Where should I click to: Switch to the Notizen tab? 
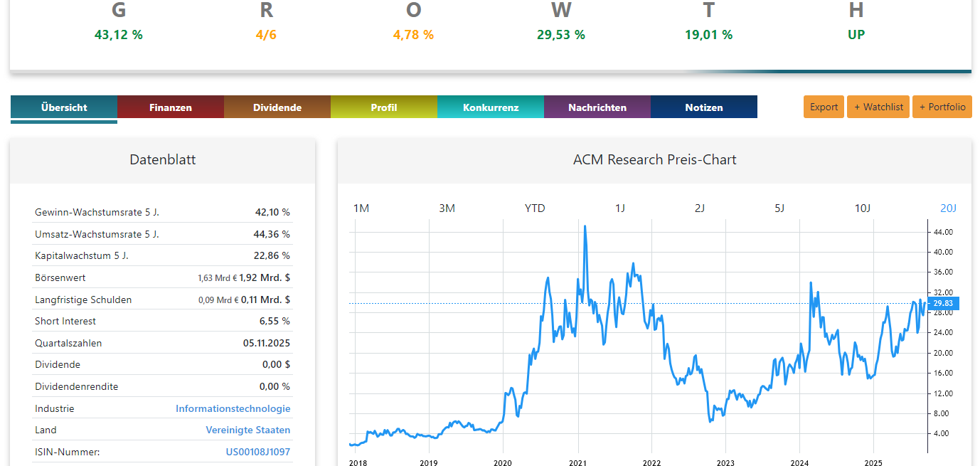(704, 107)
